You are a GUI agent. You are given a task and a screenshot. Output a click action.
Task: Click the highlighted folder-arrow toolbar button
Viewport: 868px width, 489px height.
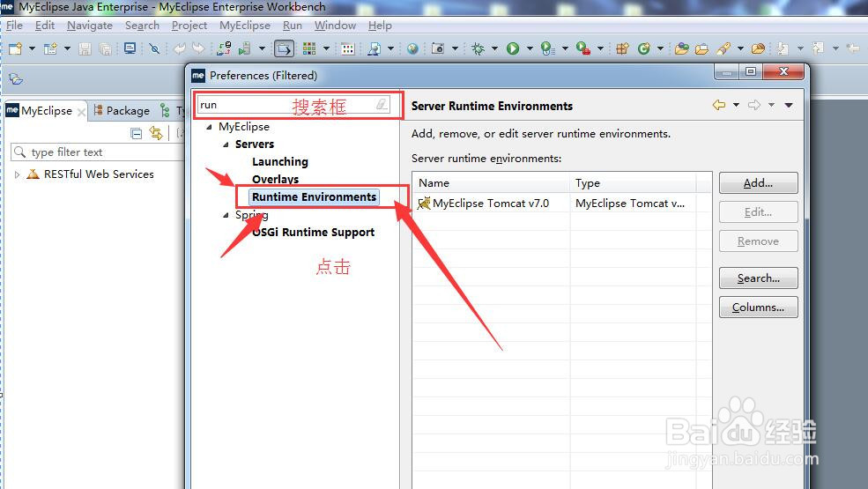click(284, 48)
